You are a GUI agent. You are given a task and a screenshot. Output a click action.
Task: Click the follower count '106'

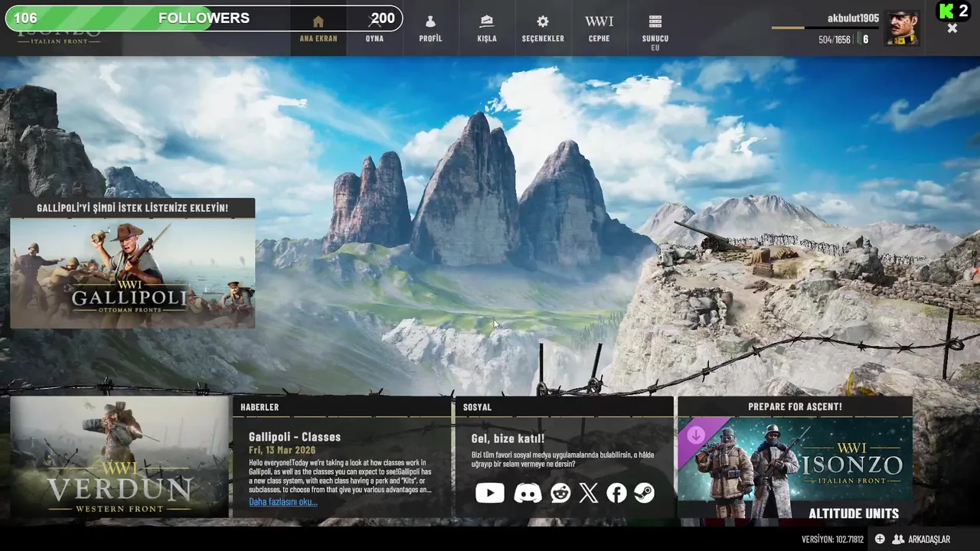point(25,18)
